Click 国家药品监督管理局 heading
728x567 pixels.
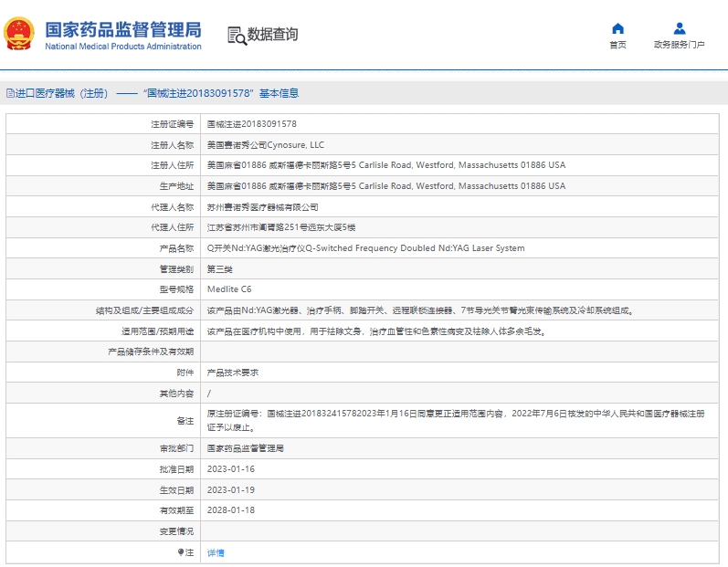click(x=123, y=30)
